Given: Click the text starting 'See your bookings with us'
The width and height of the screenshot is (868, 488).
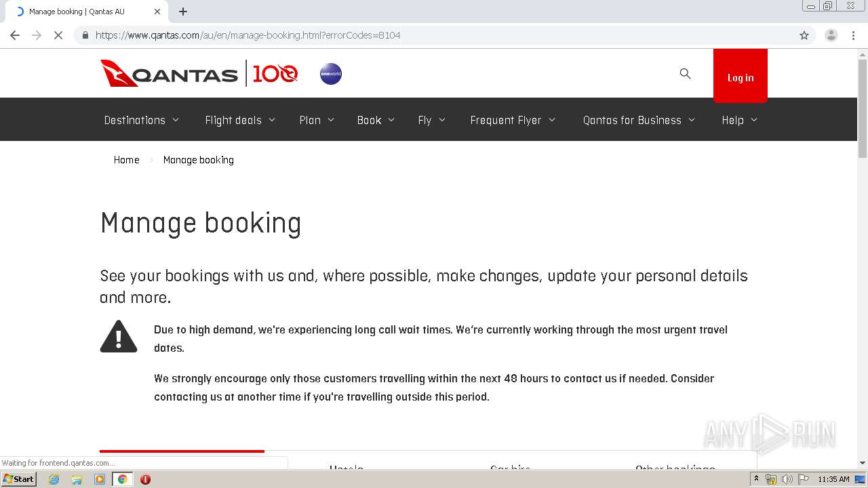Looking at the screenshot, I should tap(424, 287).
